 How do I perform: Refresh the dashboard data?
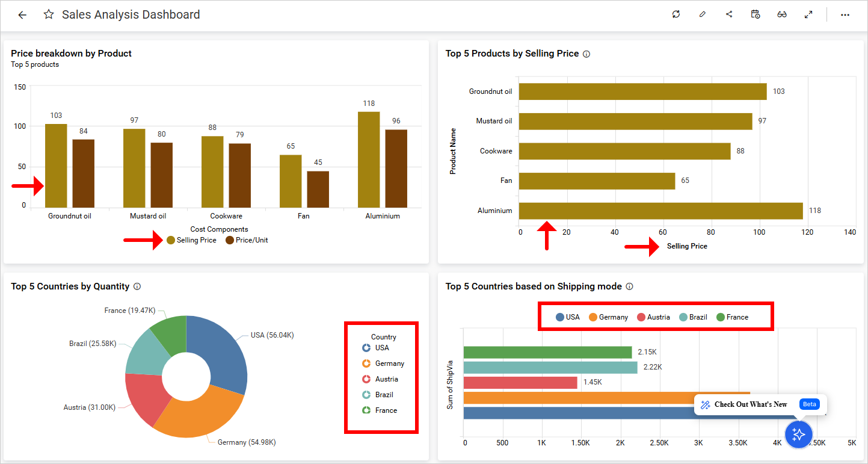pos(676,14)
